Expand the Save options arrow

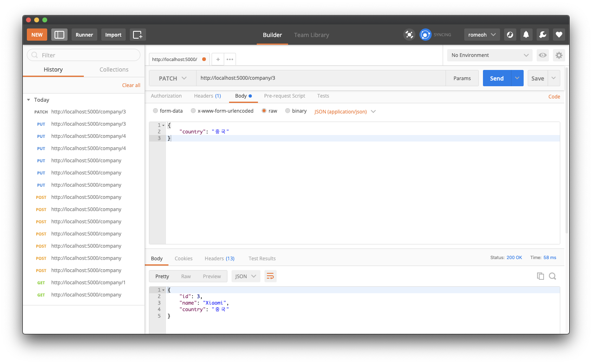click(554, 78)
